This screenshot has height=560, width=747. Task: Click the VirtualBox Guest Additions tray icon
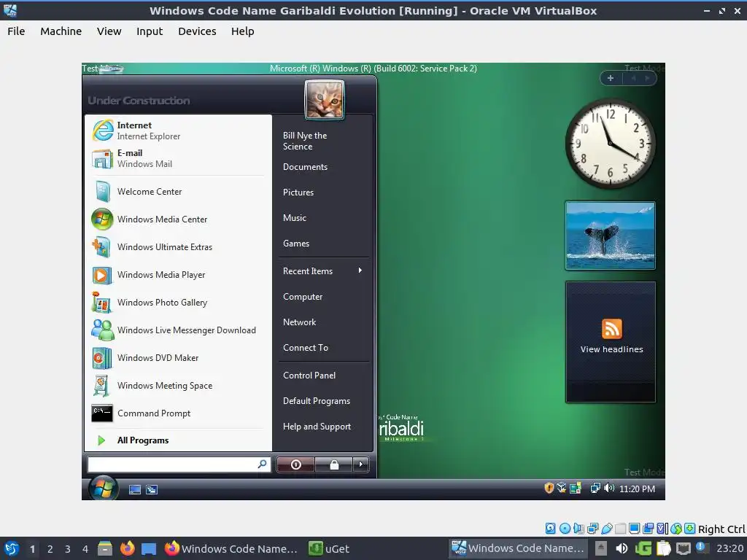point(562,488)
